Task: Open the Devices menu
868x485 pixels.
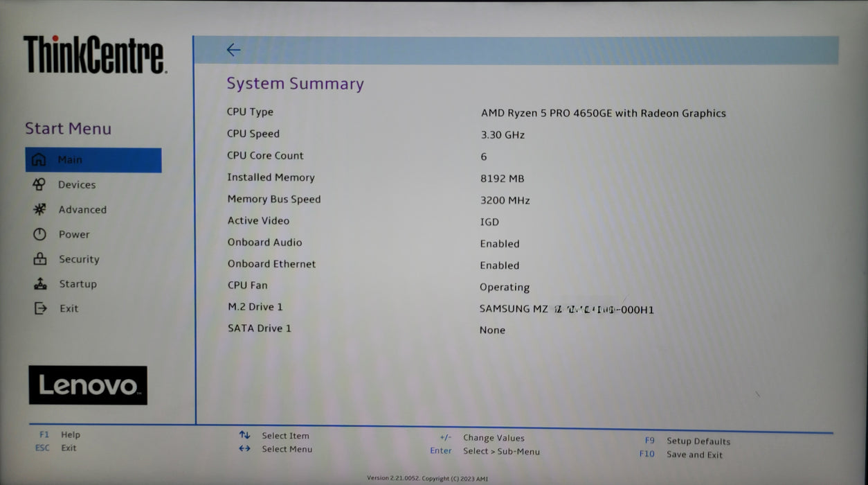Action: 77,185
